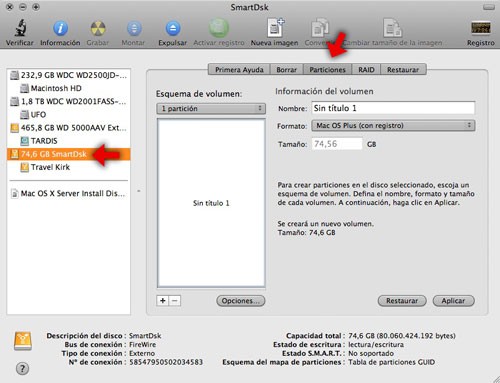This screenshot has width=500, height=383.
Task: Click the Opciones... button
Action: pos(241,301)
